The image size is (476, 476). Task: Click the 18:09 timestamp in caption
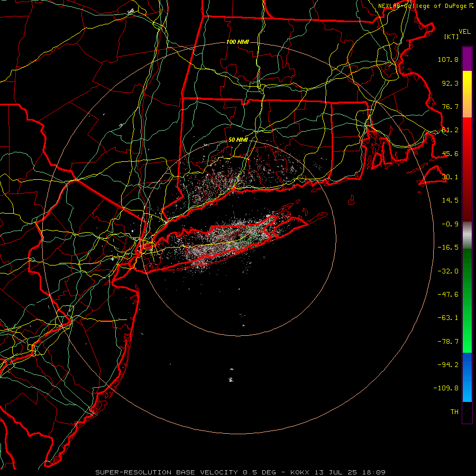point(373,472)
